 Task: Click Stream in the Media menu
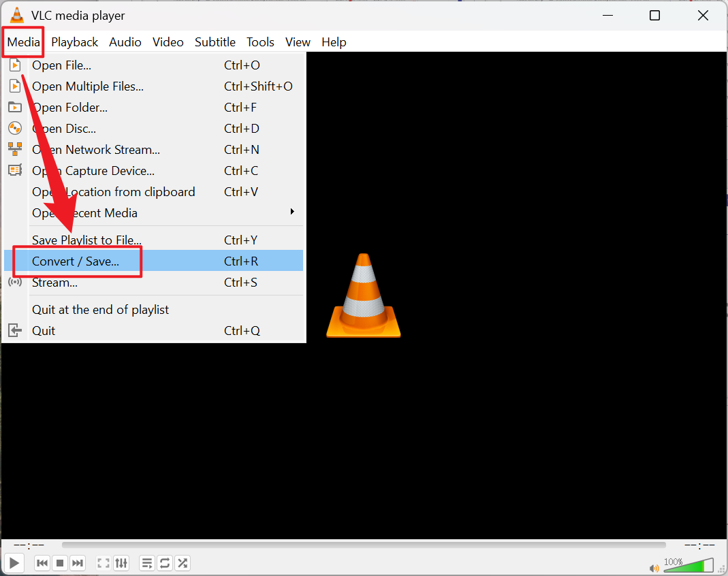click(54, 282)
